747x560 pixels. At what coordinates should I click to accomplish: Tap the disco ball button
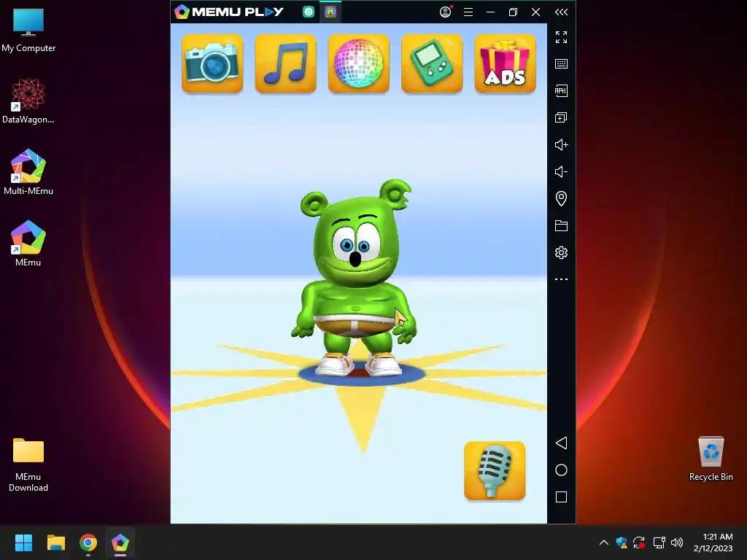pos(359,63)
